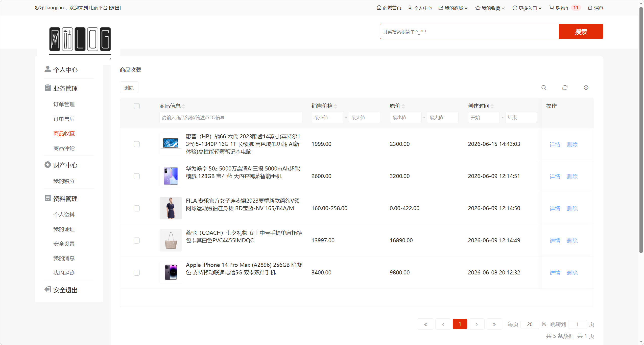
Task: Open 详情 for the 惠普 HP laptop
Action: [555, 144]
